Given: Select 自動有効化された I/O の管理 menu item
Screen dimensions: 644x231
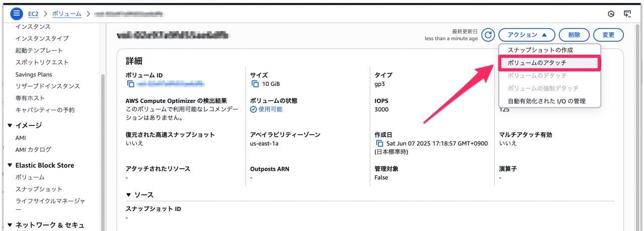Looking at the screenshot, I should pyautogui.click(x=549, y=101).
